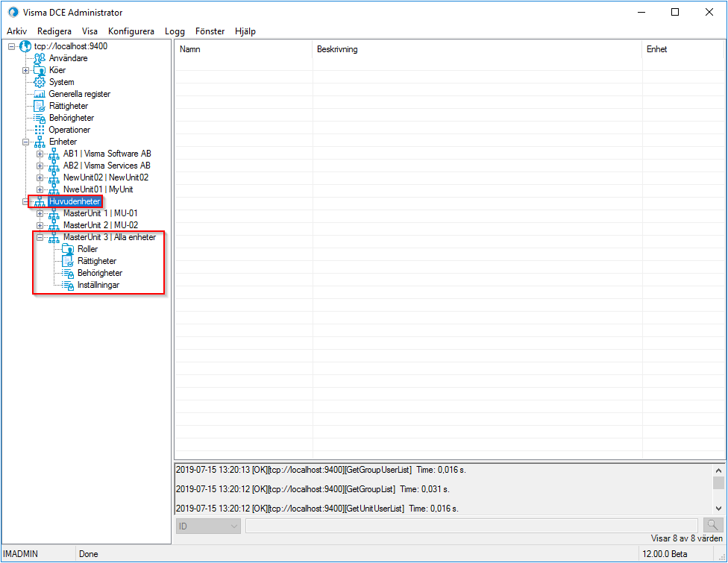Open Generella register via its chart icon

pos(40,93)
